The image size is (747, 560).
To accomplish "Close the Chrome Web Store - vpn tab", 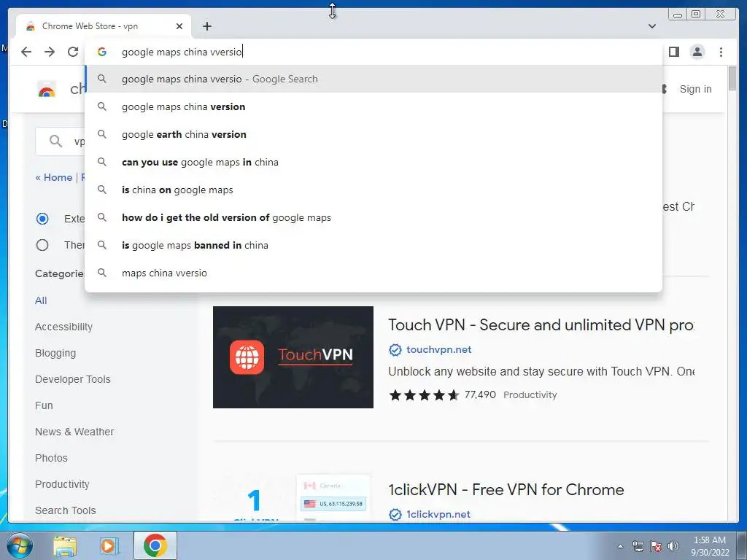I will (179, 26).
